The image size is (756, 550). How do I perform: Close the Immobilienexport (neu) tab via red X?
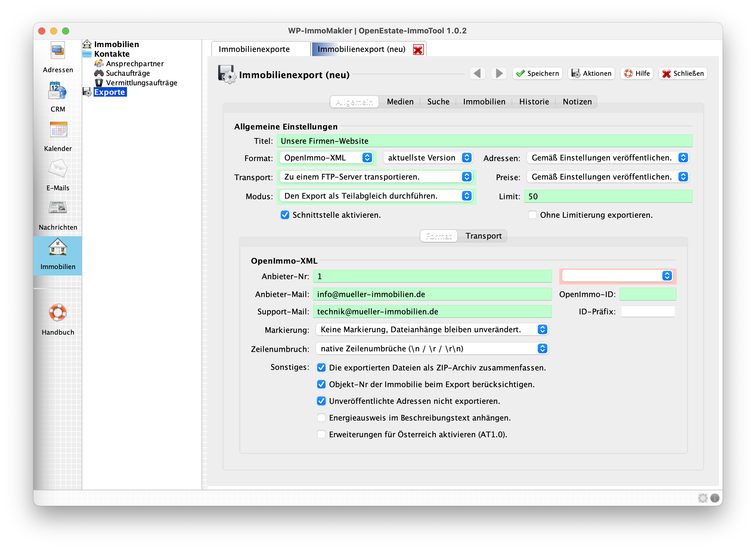pos(418,50)
